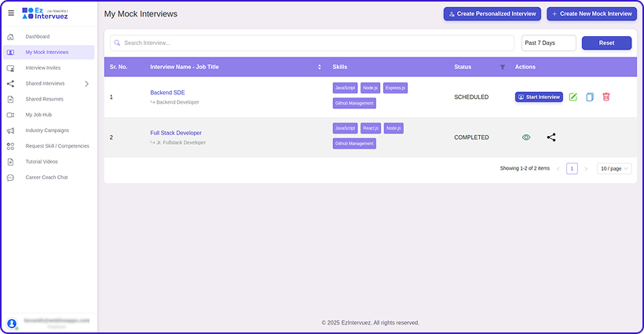Click Create New Mock Interview button
This screenshot has width=644, height=334.
click(x=591, y=14)
